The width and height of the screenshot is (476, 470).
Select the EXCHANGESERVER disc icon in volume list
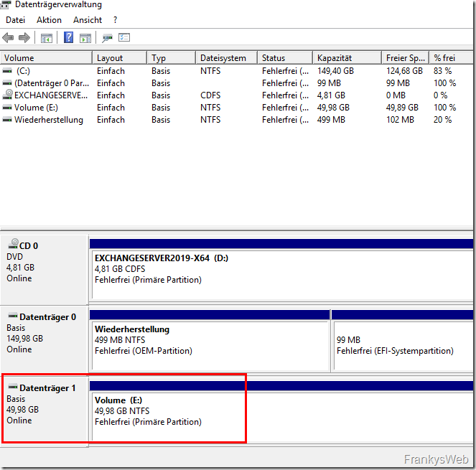(x=8, y=95)
